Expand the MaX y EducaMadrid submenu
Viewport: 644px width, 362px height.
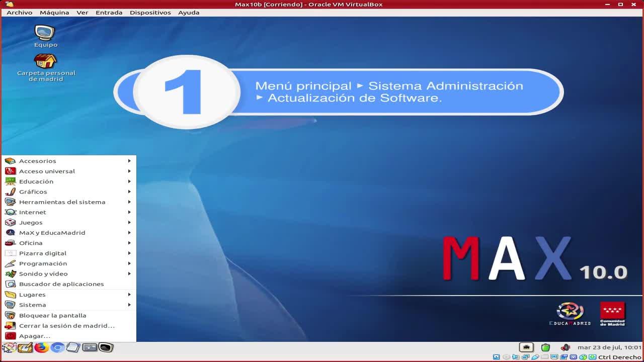click(68, 233)
